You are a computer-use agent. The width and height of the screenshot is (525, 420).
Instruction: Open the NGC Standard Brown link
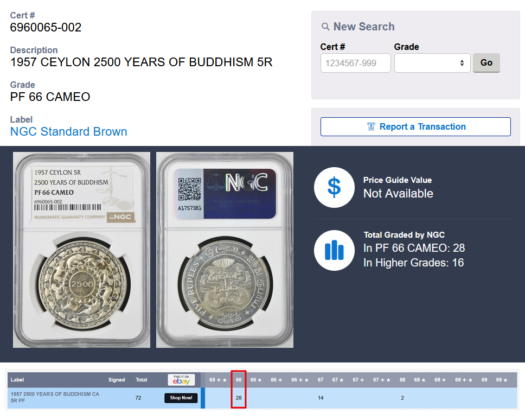click(69, 131)
